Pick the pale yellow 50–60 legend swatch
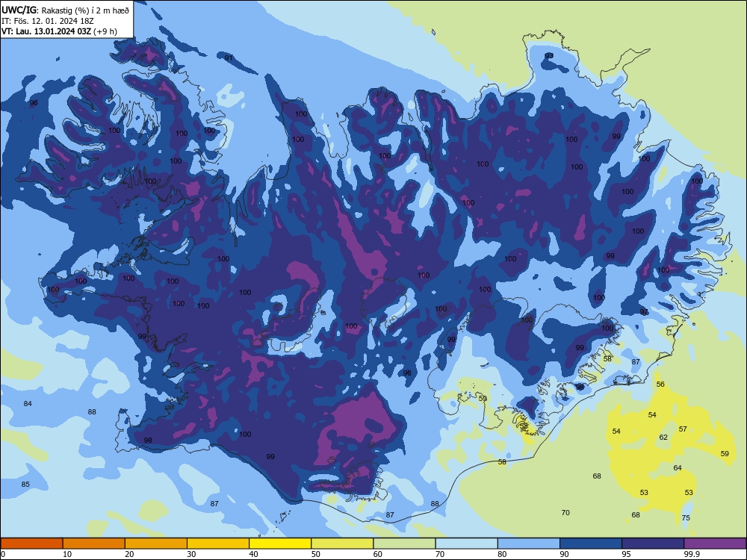 coord(342,544)
